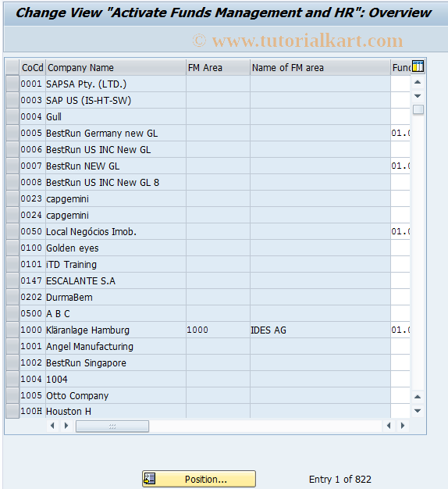This screenshot has width=448, height=489.
Task: Click company name Golden eyes
Action: pyautogui.click(x=116, y=248)
